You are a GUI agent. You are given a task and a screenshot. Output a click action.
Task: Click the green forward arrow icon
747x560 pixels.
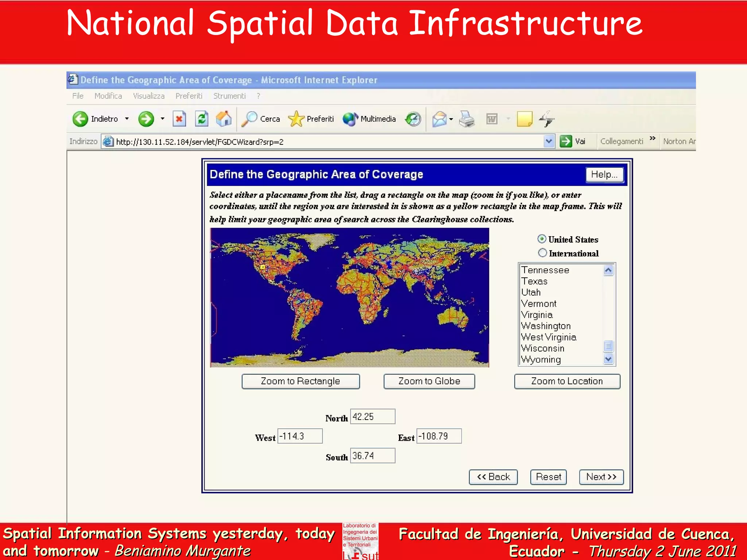point(146,119)
